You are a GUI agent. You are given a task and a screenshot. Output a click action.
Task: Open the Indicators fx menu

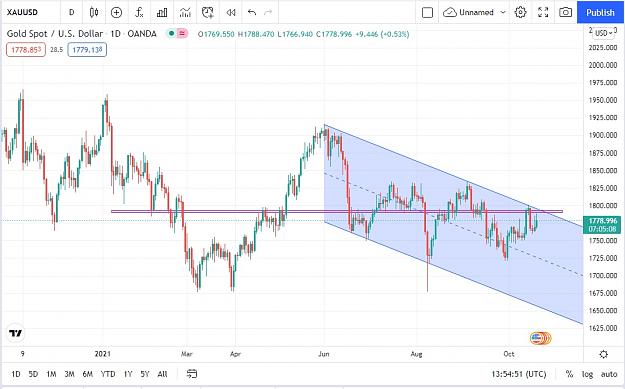139,12
